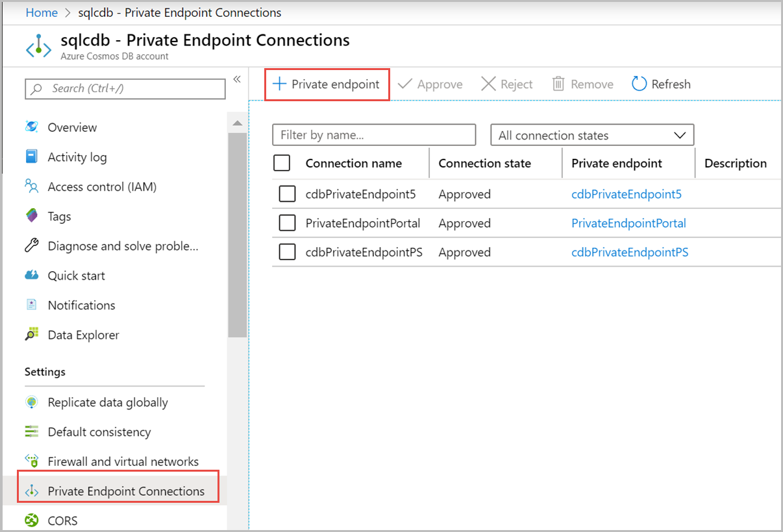783x532 pixels.
Task: Check the cdbPrivateEndpoint5 row checkbox
Action: (287, 194)
